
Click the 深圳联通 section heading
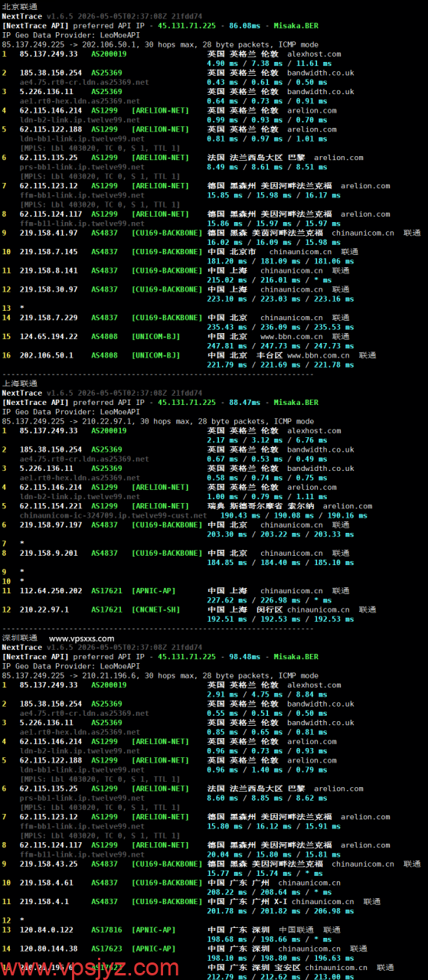click(x=19, y=638)
